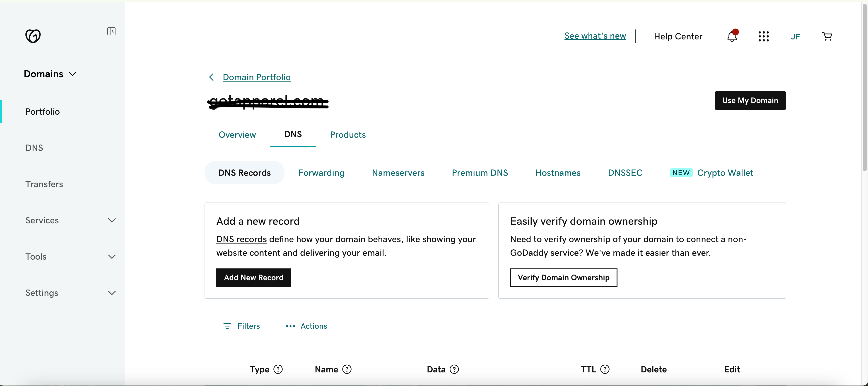Open the Premium DNS sub-tab
The width and height of the screenshot is (868, 386).
(x=480, y=173)
